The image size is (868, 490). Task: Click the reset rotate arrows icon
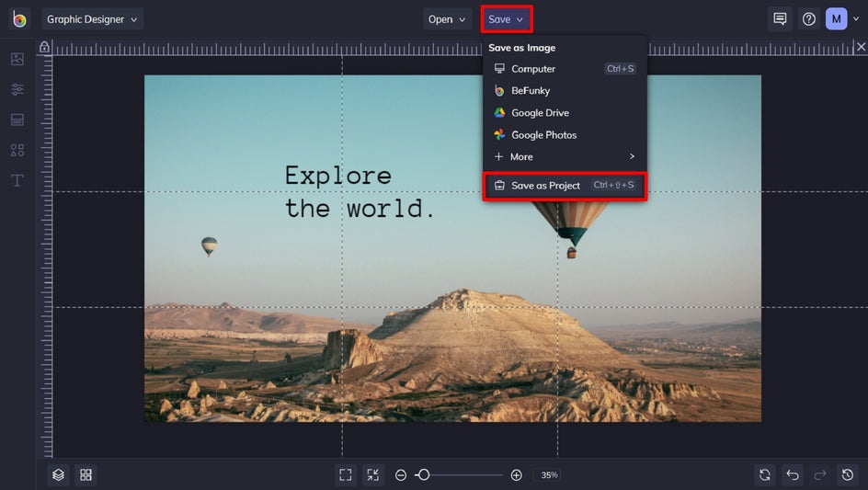pos(765,475)
